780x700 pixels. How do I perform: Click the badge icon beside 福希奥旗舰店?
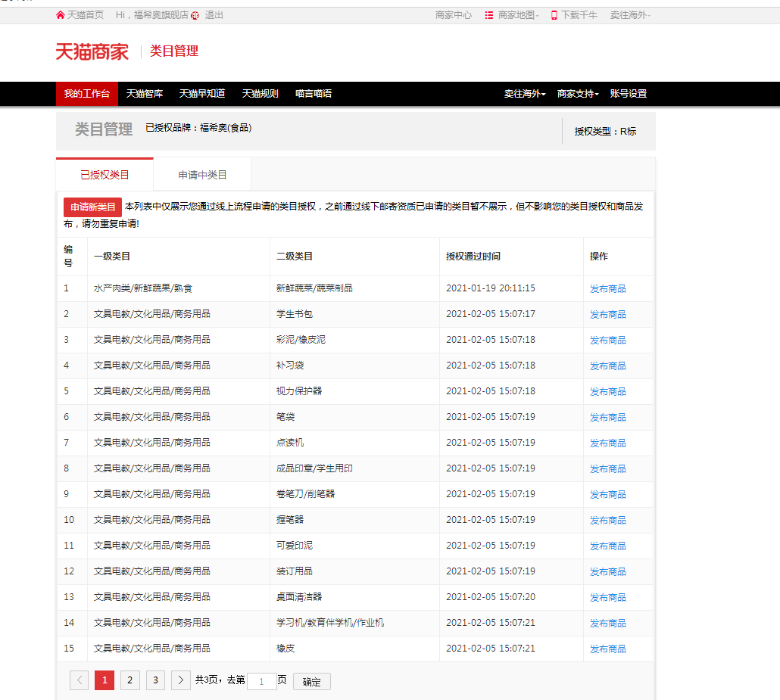pyautogui.click(x=195, y=15)
